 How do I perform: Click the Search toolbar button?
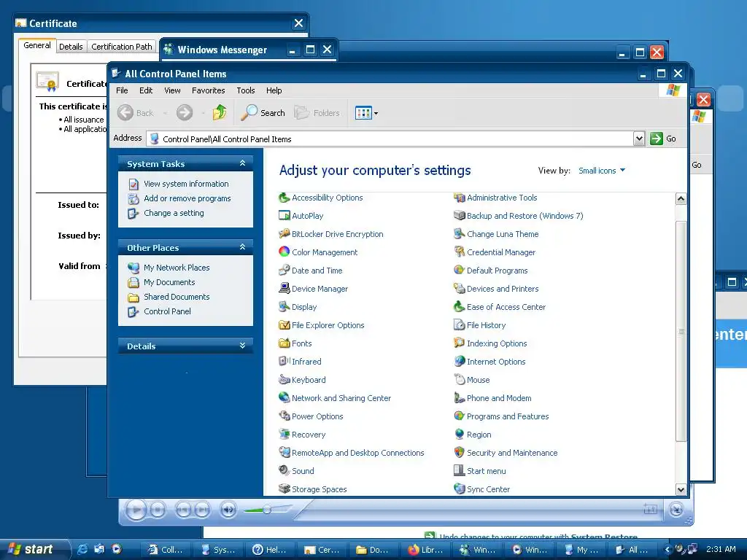(x=263, y=113)
